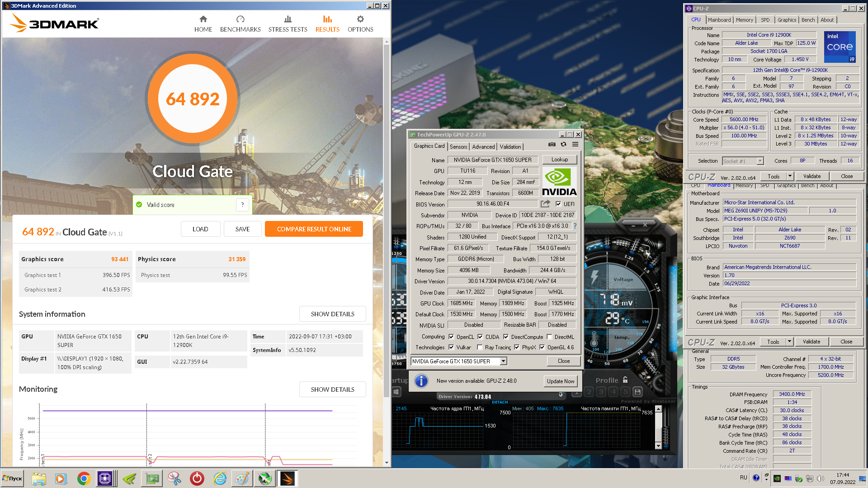
Task: Open OPTIONS gear in 3DMark
Action: tap(360, 24)
